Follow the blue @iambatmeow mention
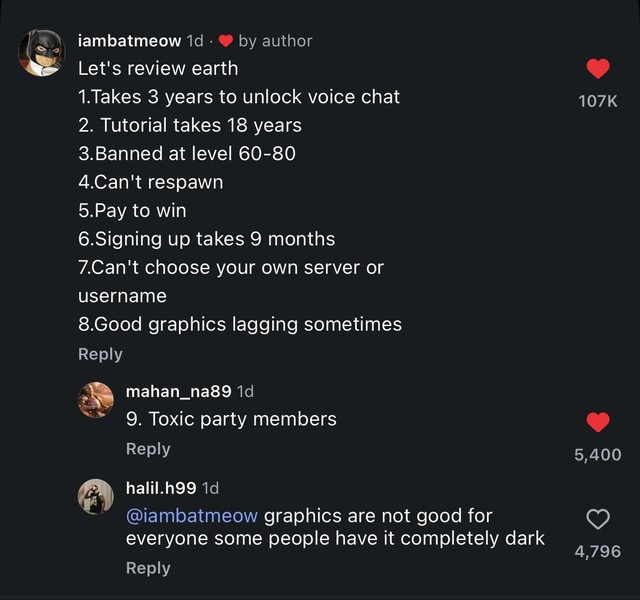This screenshot has width=640, height=600. click(192, 516)
